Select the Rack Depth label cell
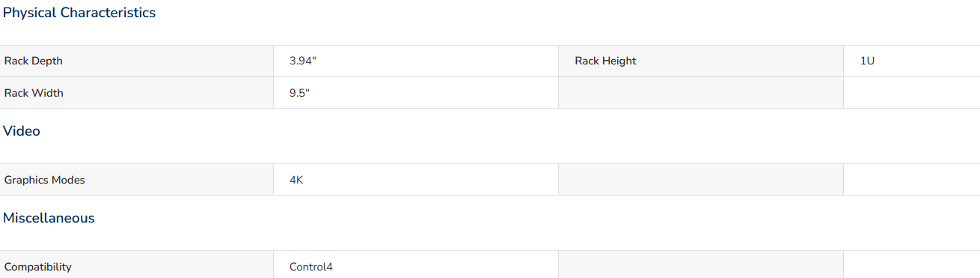 point(137,61)
